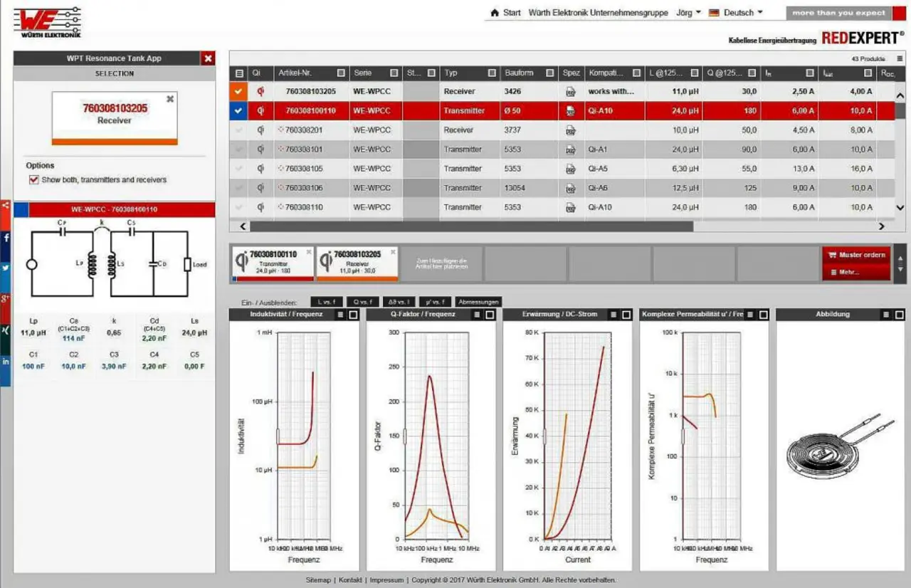Open the Jörg user dropdown
Screen dimensions: 911x588
pyautogui.click(x=688, y=13)
